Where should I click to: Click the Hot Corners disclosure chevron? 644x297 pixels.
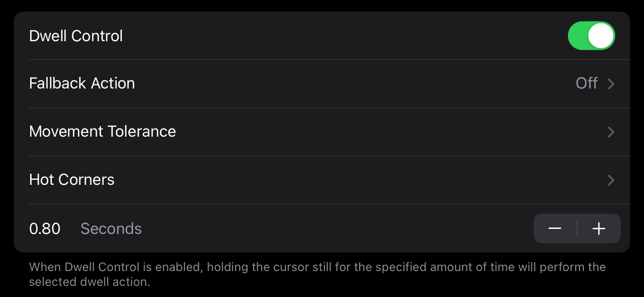click(x=611, y=180)
